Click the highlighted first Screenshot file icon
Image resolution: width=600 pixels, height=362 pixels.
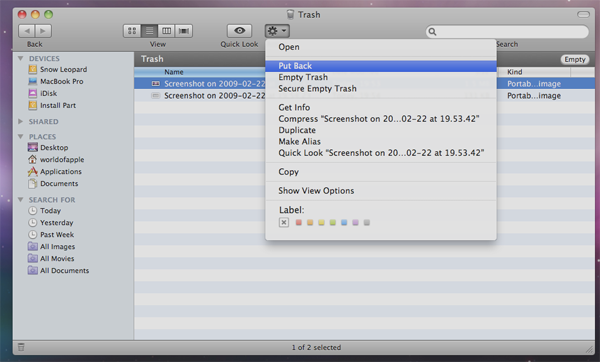click(155, 83)
